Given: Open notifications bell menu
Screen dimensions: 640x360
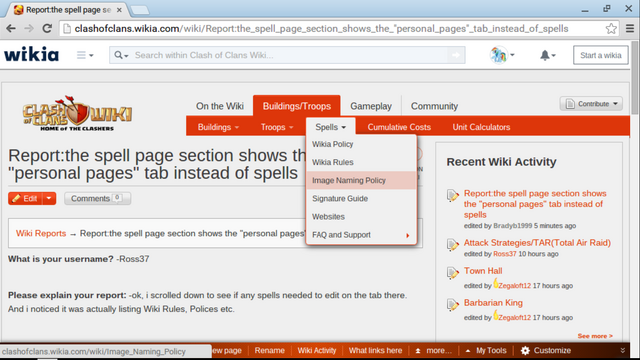Looking at the screenshot, I should point(547,55).
